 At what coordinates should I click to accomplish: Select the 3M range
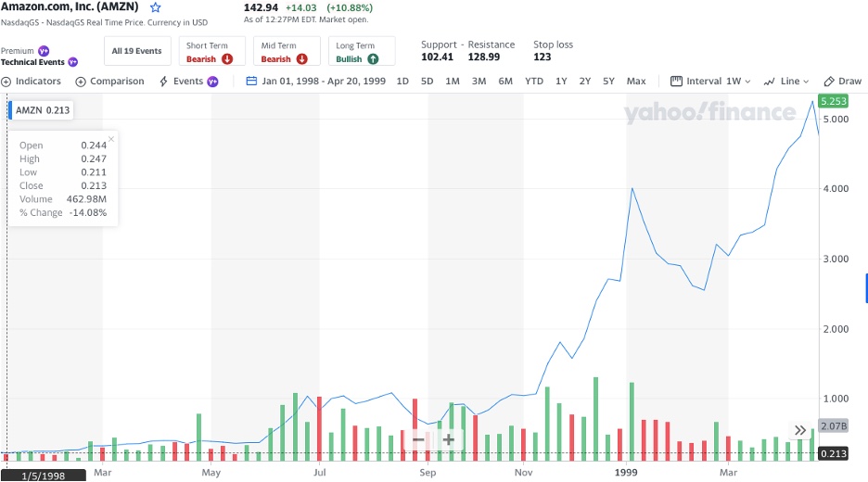479,81
